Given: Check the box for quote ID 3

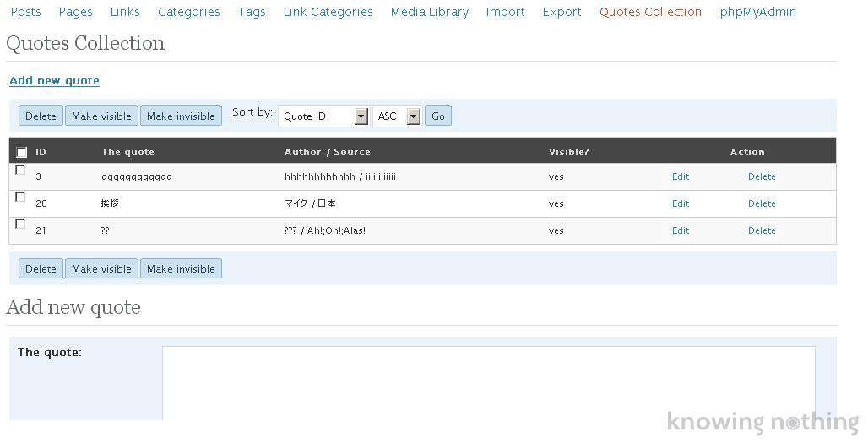Looking at the screenshot, I should (x=20, y=170).
